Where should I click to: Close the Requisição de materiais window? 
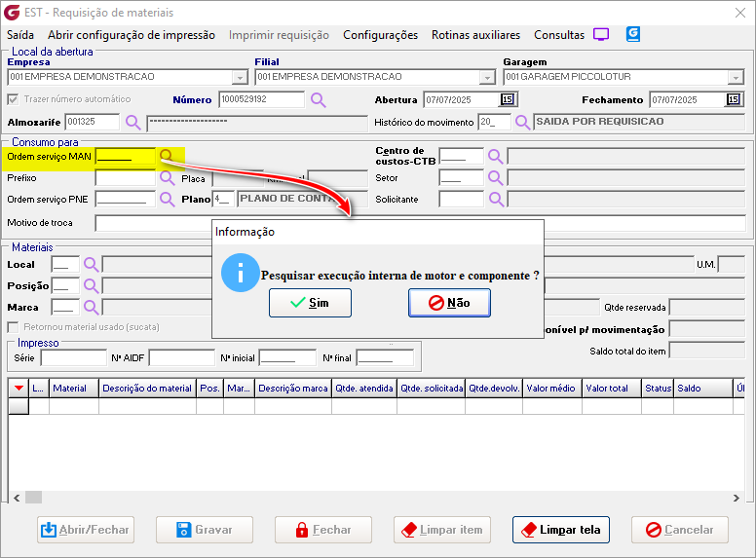(740, 13)
